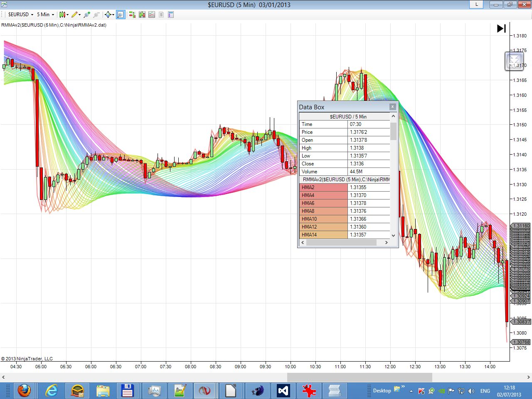This screenshot has height=399, width=532.
Task: Click the HMA2 color cell
Action: click(x=323, y=187)
